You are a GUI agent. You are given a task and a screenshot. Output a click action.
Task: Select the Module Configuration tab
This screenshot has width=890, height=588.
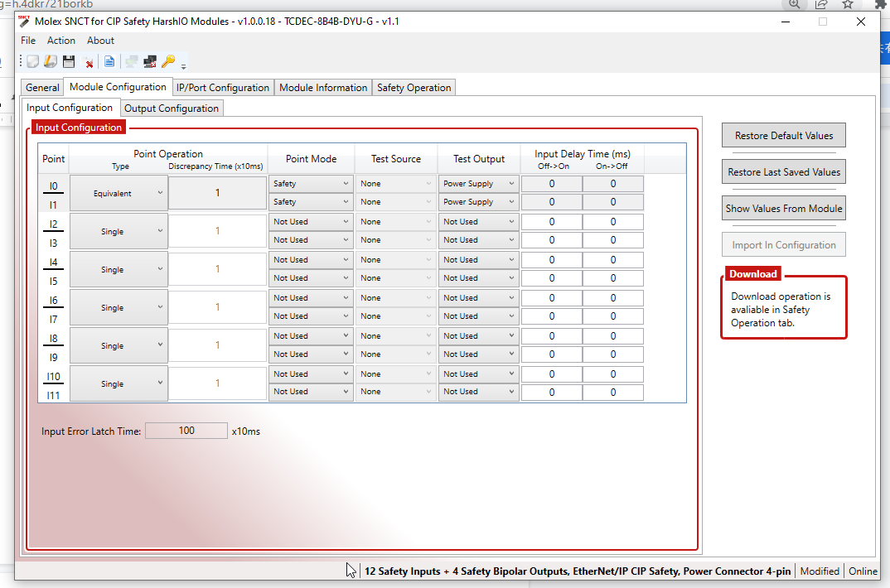tap(118, 87)
